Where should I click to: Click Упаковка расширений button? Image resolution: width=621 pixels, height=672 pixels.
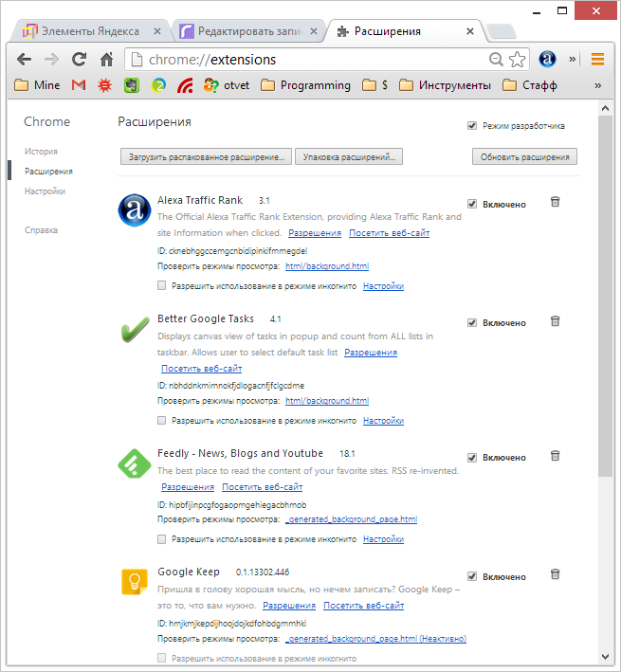(x=349, y=156)
